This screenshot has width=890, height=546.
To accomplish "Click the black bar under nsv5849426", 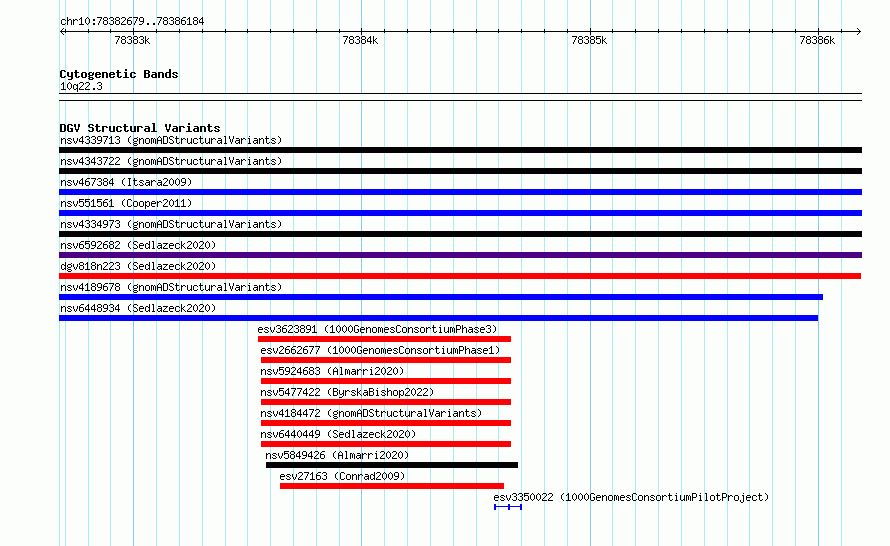I will tap(392, 465).
